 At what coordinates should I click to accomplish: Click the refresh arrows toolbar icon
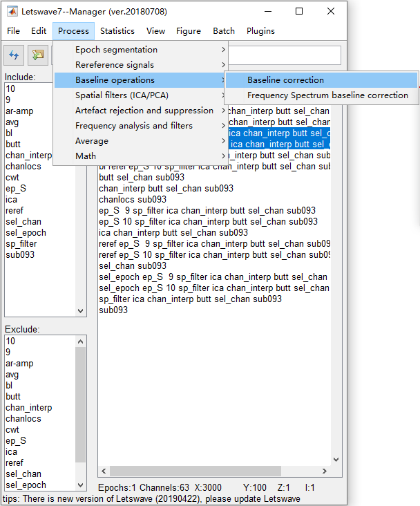[x=14, y=55]
